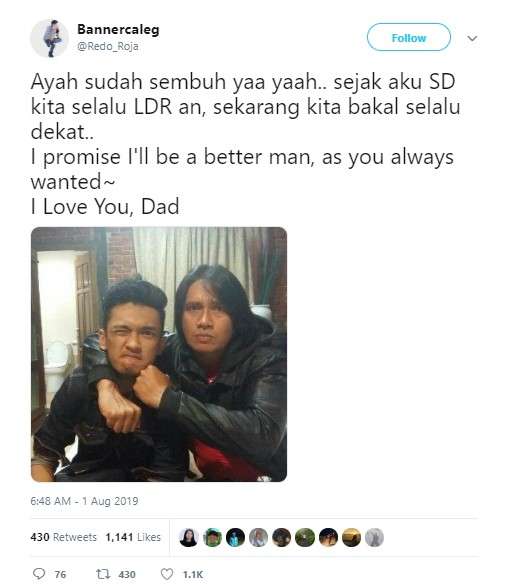The image size is (506, 586).
Task: Click the 1.1K like count
Action: click(193, 574)
